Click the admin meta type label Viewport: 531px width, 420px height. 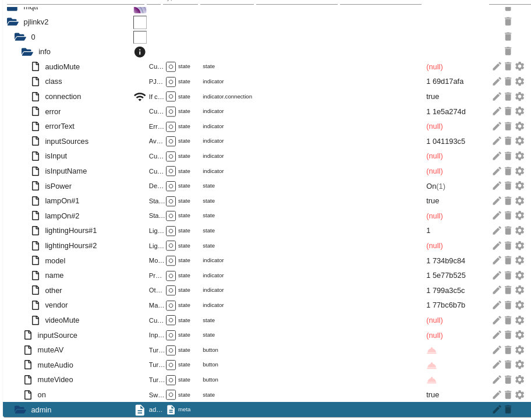pos(184,410)
